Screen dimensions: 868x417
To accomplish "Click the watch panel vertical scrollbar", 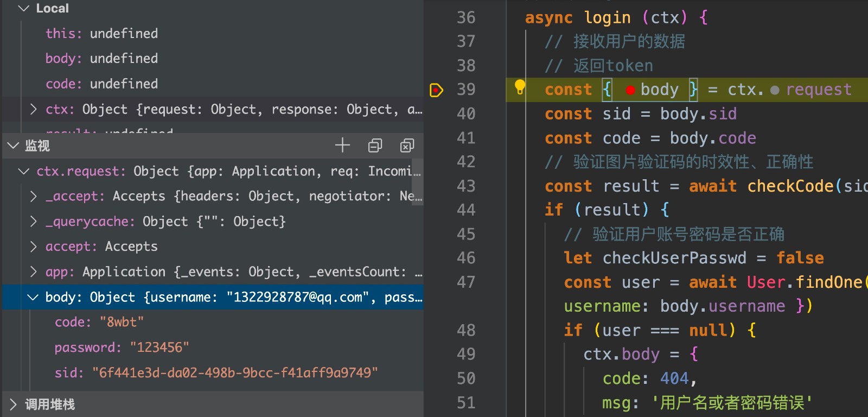I will tap(417, 175).
